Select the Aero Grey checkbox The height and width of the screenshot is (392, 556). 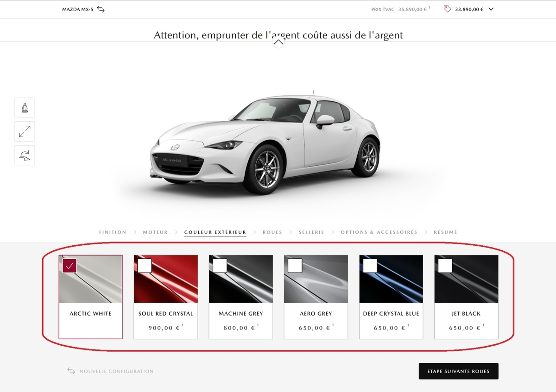pyautogui.click(x=295, y=266)
